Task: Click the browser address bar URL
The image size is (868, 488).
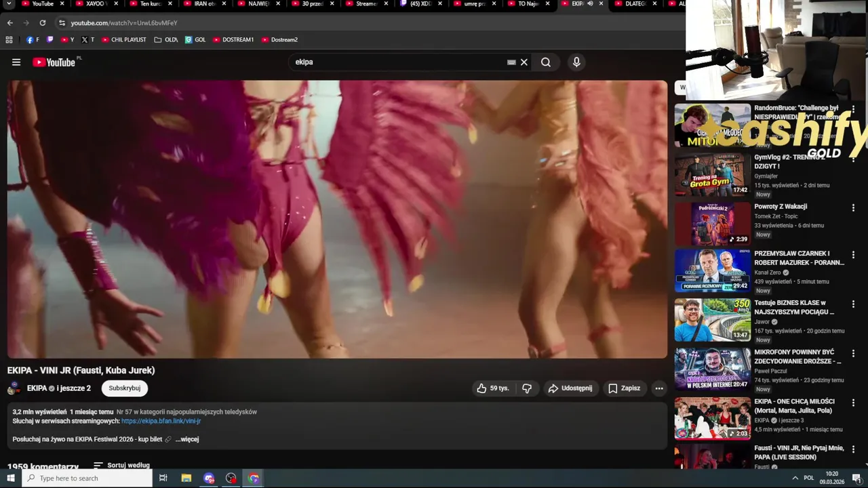Action: coord(124,23)
